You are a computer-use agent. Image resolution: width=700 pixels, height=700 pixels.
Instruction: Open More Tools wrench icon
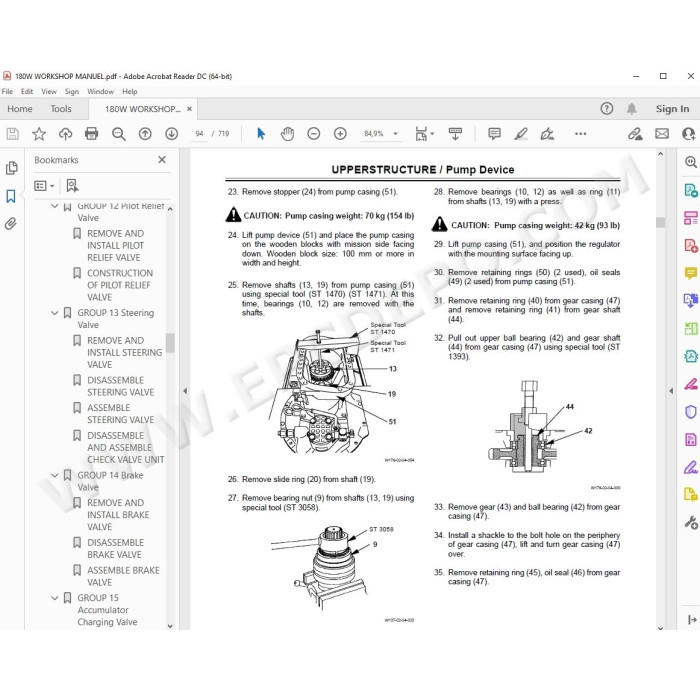[691, 522]
